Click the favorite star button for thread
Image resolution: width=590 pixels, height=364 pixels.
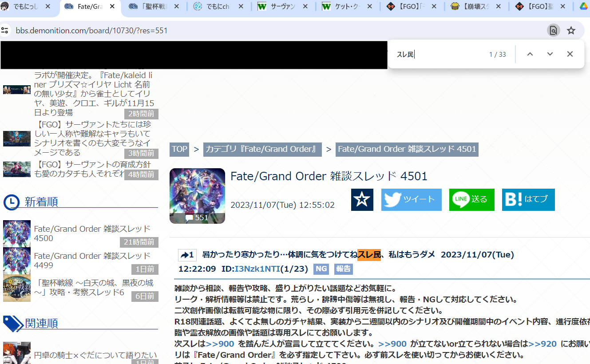pos(362,200)
